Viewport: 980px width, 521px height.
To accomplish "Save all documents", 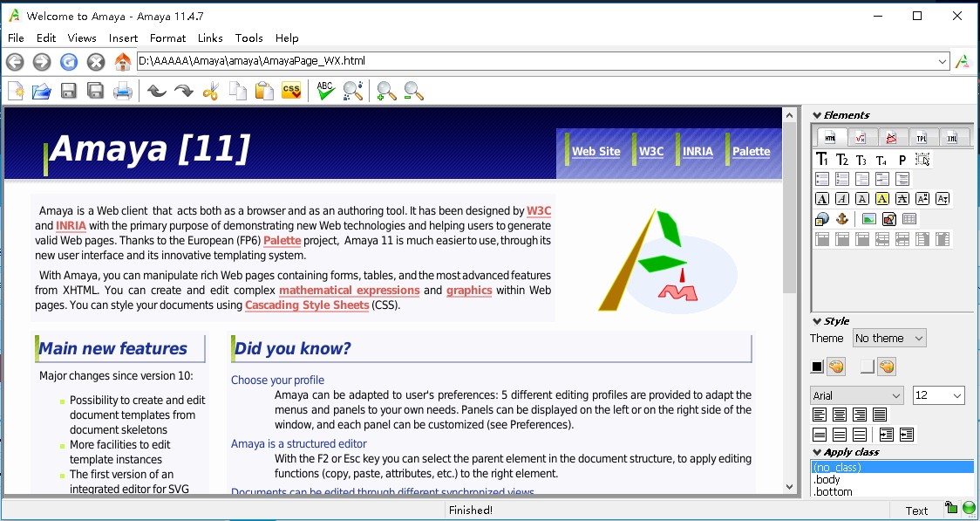I will 96,92.
